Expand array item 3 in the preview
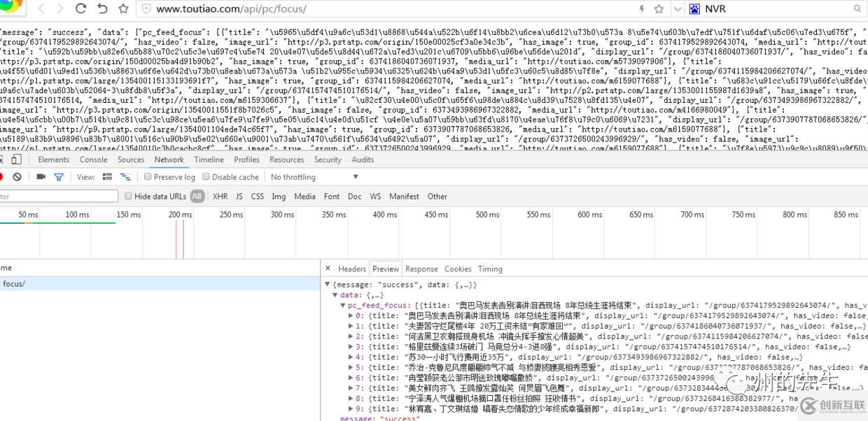The width and height of the screenshot is (868, 421). click(351, 346)
